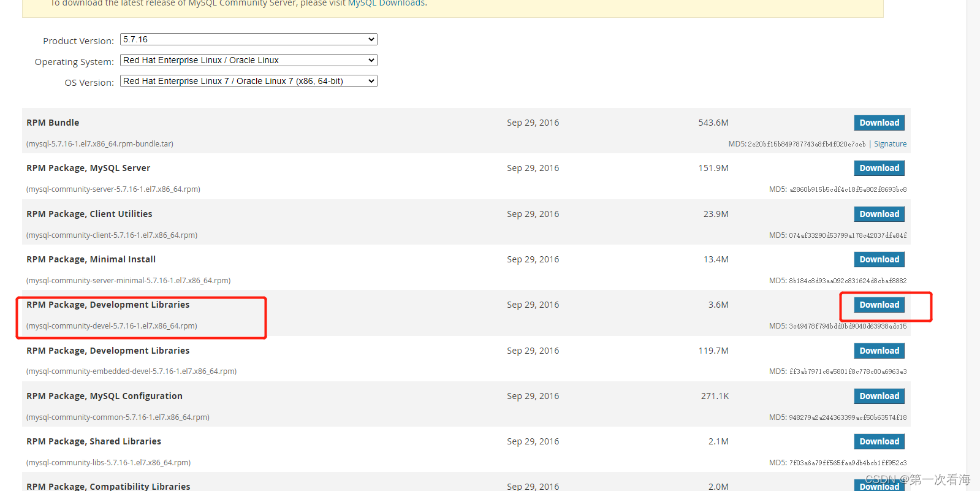Select filename mysql-community-common-5.7.16-1.el7.x86_64.rpm

(x=118, y=417)
